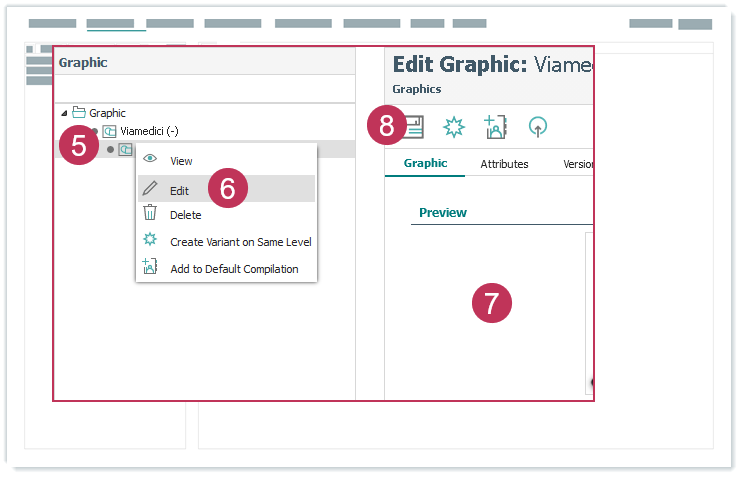Click the Preview section heading

coord(442,213)
